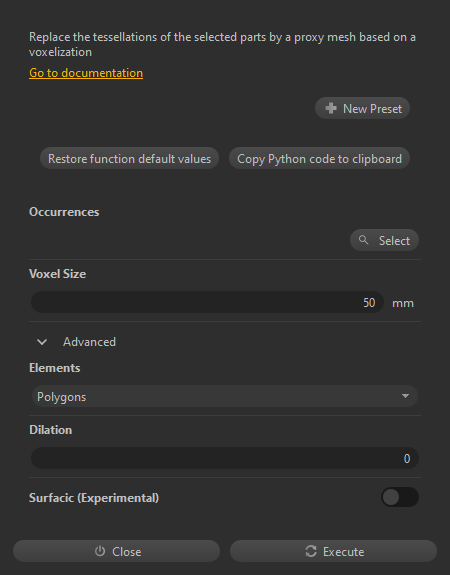This screenshot has width=450, height=575.
Task: Click the magnifier icon in Select button
Action: point(363,240)
